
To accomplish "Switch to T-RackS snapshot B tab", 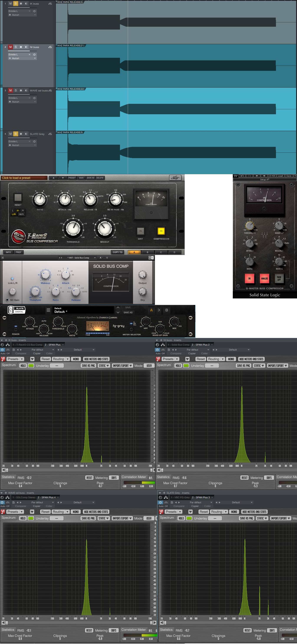I will (x=147, y=252).
